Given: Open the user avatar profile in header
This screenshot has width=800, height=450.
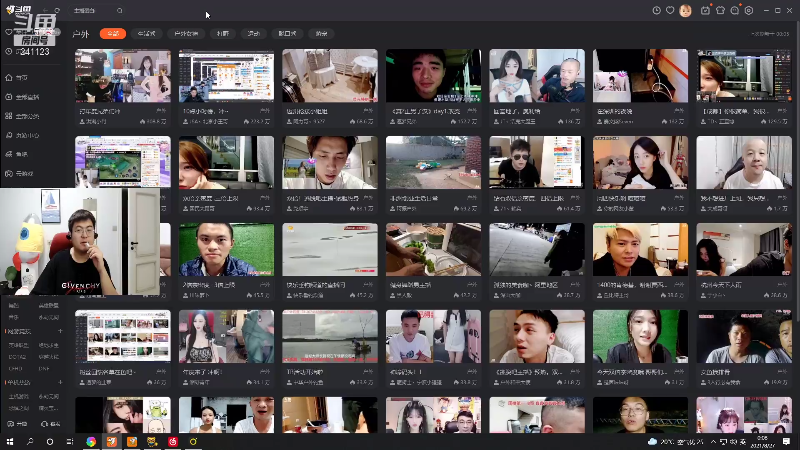Looking at the screenshot, I should click(685, 10).
